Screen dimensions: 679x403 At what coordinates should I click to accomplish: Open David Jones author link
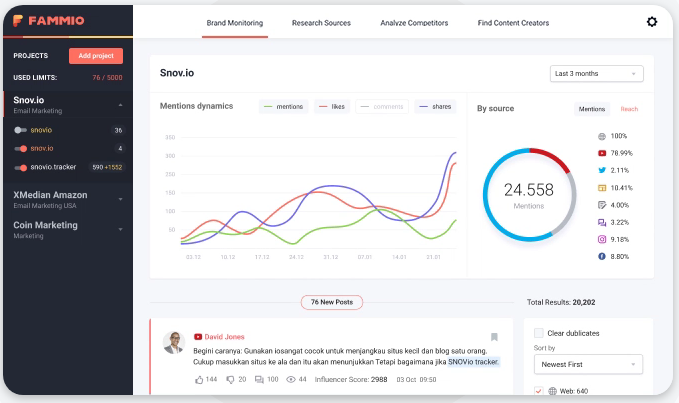coord(224,337)
